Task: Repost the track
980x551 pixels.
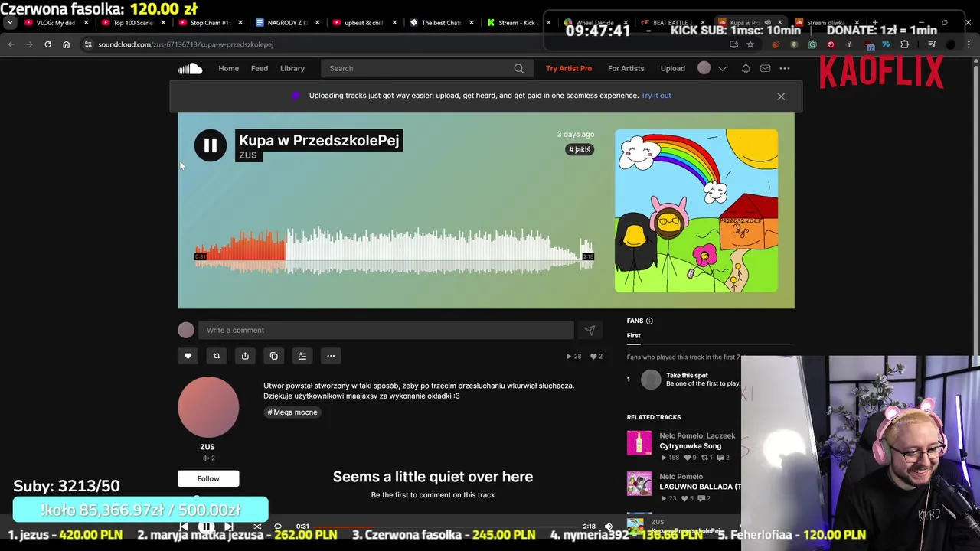Action: (217, 356)
